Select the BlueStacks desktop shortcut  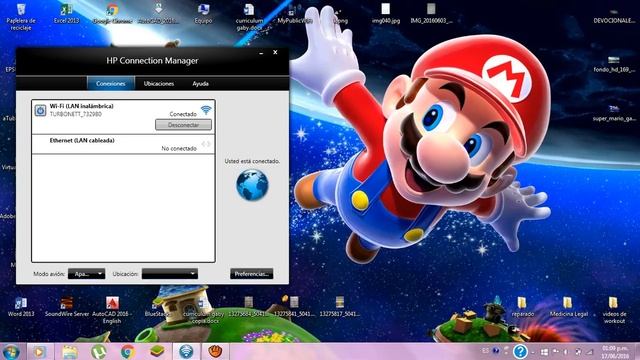[x=157, y=307]
